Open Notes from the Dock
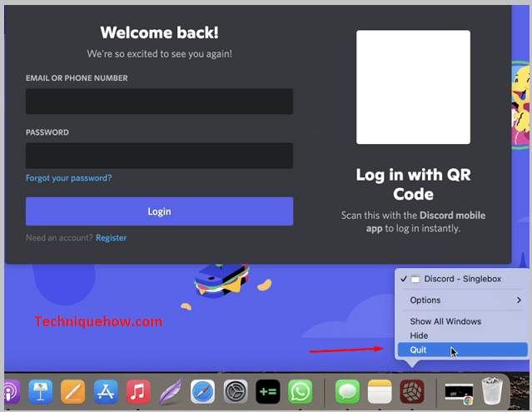The width and height of the screenshot is (532, 412). pos(380,392)
